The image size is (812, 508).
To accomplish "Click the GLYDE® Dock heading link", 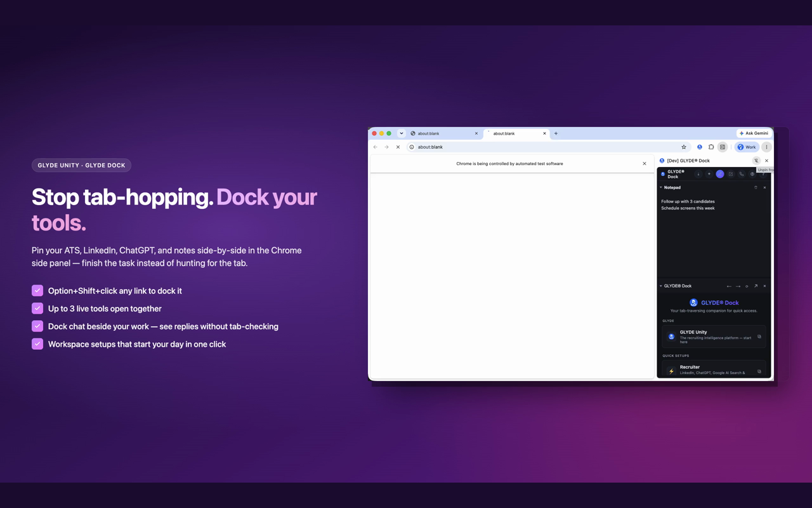I will click(x=719, y=303).
